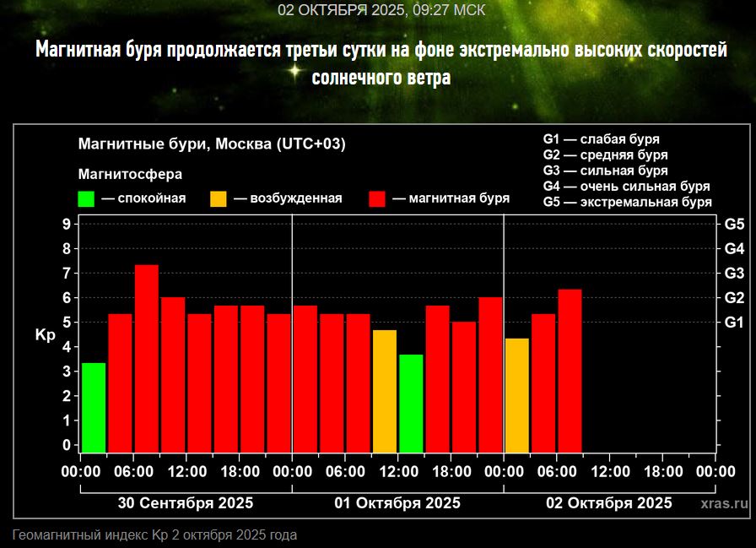
Task: Click the "Магнитные бури, Москва (UTC+03)" chart title
Action: point(212,144)
